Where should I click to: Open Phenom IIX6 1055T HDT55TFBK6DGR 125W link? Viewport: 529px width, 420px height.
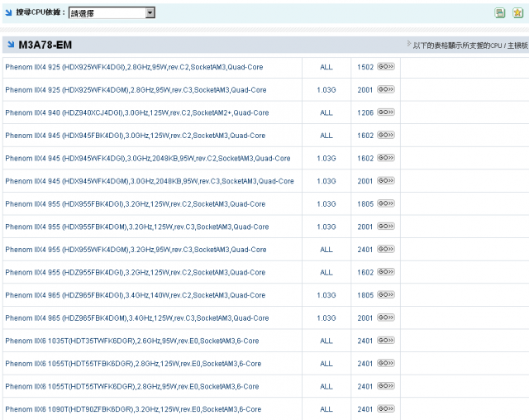pyautogui.click(x=133, y=364)
